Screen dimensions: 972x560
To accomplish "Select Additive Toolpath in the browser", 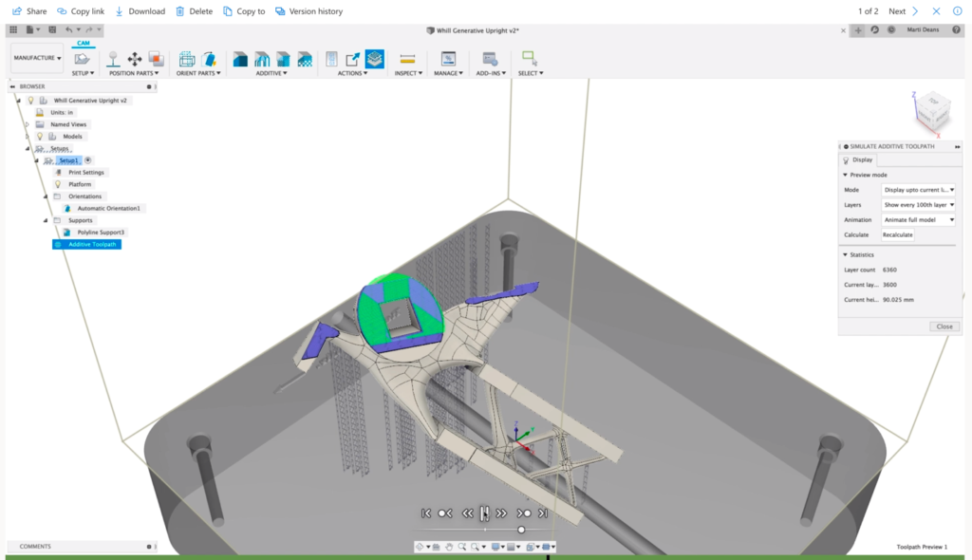I will pos(86,244).
